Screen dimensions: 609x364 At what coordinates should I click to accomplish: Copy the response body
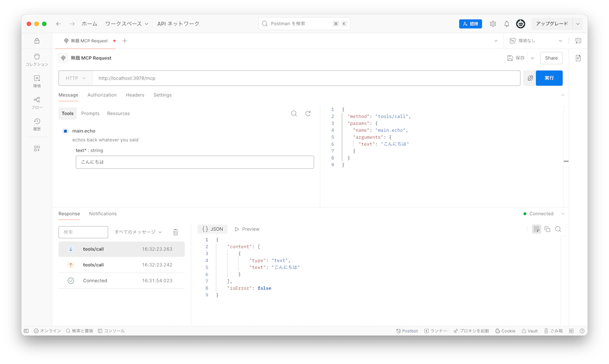pyautogui.click(x=547, y=229)
